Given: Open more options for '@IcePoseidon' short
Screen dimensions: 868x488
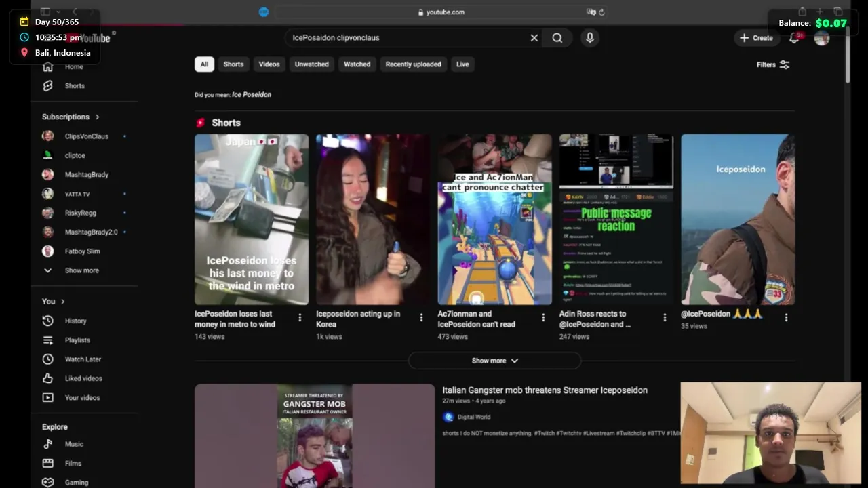Looking at the screenshot, I should click(786, 317).
